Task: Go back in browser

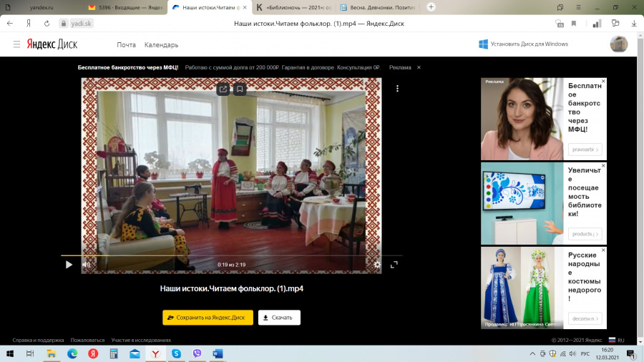Action: pyautogui.click(x=10, y=24)
